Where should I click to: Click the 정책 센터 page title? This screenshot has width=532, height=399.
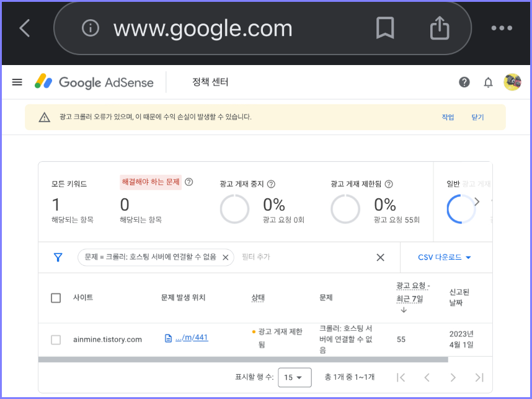(210, 82)
